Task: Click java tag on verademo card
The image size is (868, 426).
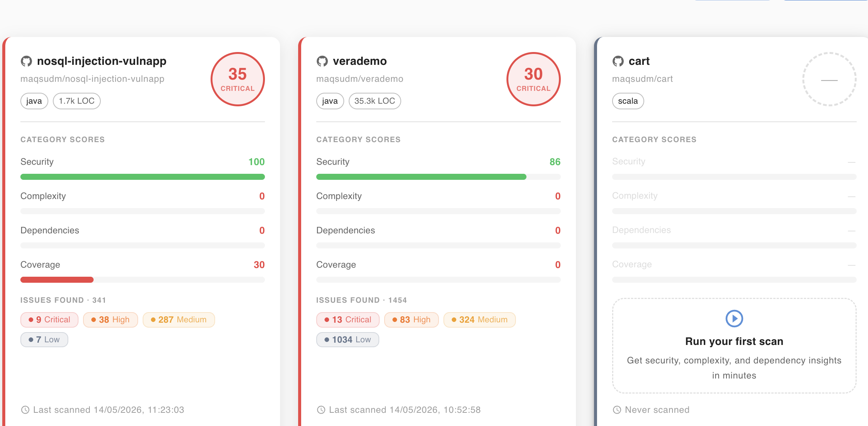Action: point(330,101)
